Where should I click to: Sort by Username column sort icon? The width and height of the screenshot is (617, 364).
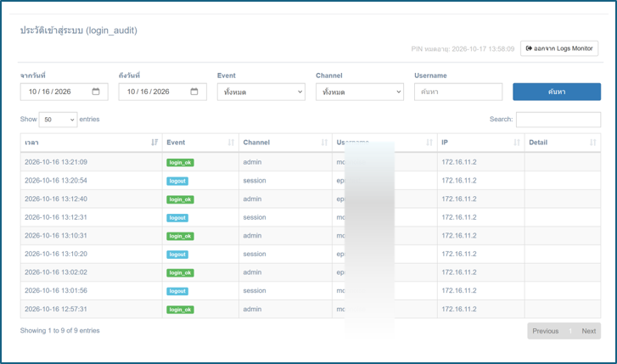tap(429, 143)
